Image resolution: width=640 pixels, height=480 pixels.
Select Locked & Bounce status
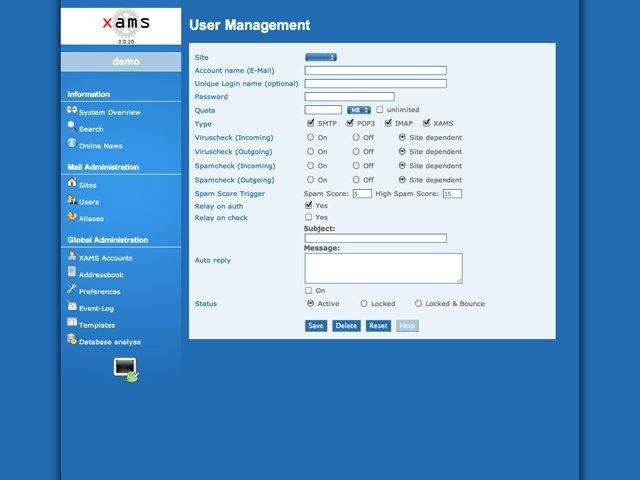coord(418,303)
